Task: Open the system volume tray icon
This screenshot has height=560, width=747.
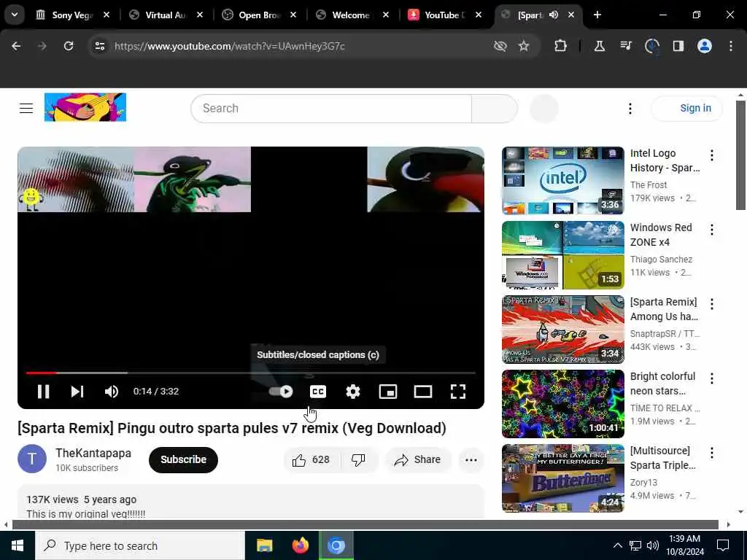Action: point(653,545)
